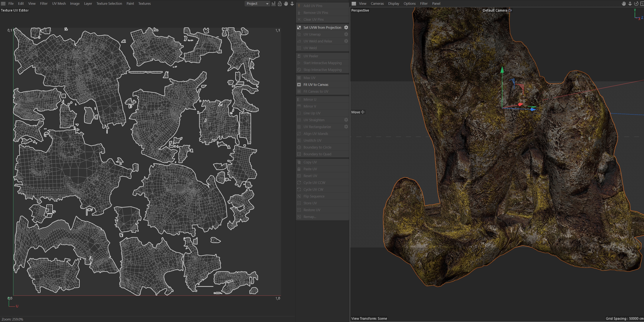
Task: Click the UV editor pan hand icon
Action: click(x=286, y=4)
